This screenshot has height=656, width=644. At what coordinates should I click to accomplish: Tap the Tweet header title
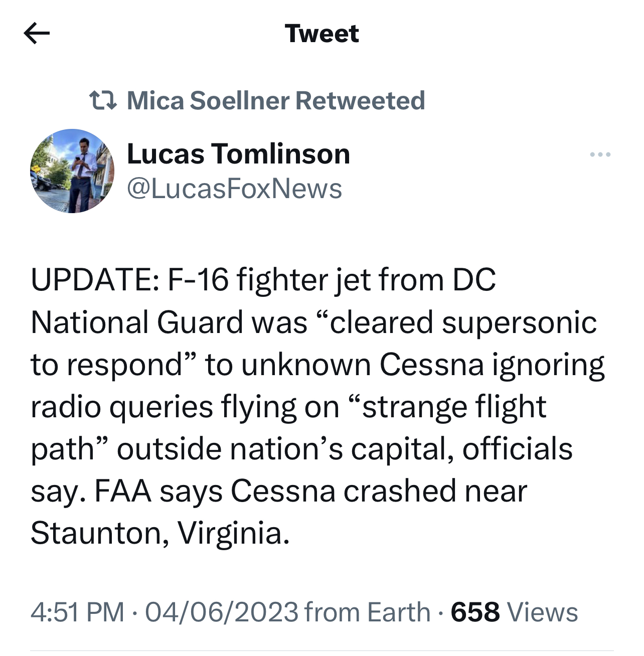[322, 34]
